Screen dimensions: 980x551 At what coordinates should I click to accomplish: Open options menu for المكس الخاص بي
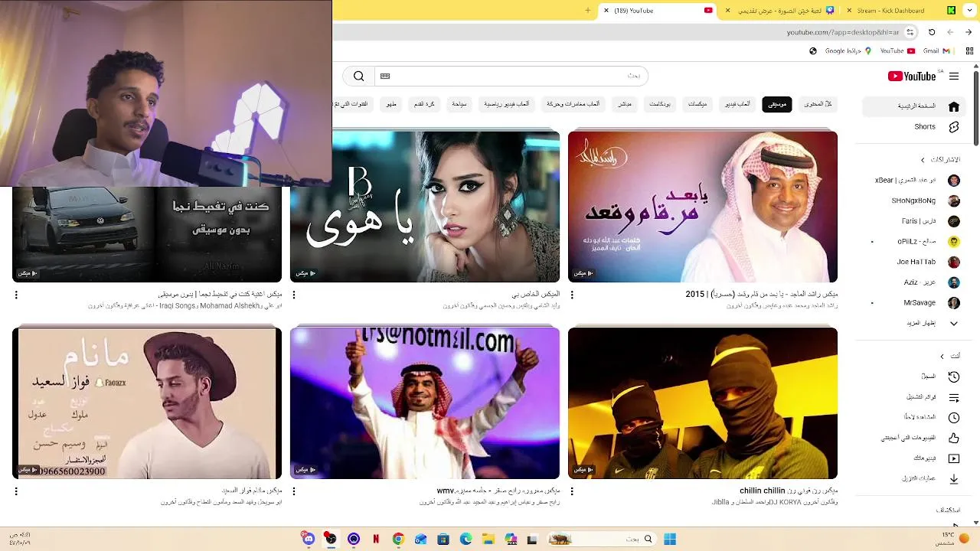294,295
